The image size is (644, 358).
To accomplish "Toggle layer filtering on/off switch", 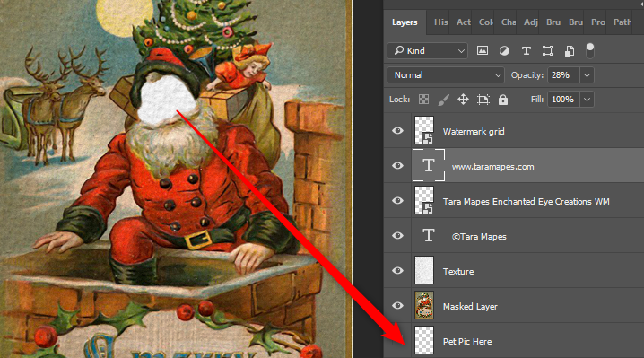I will click(590, 50).
